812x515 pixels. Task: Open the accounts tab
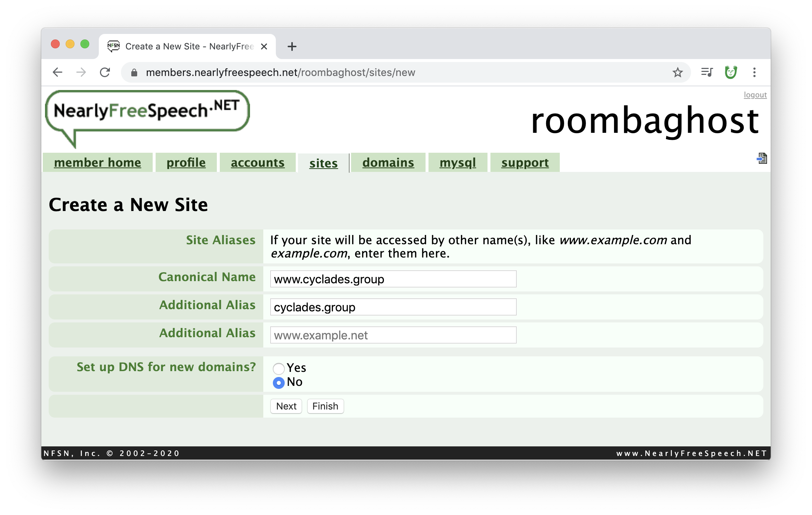(x=257, y=163)
